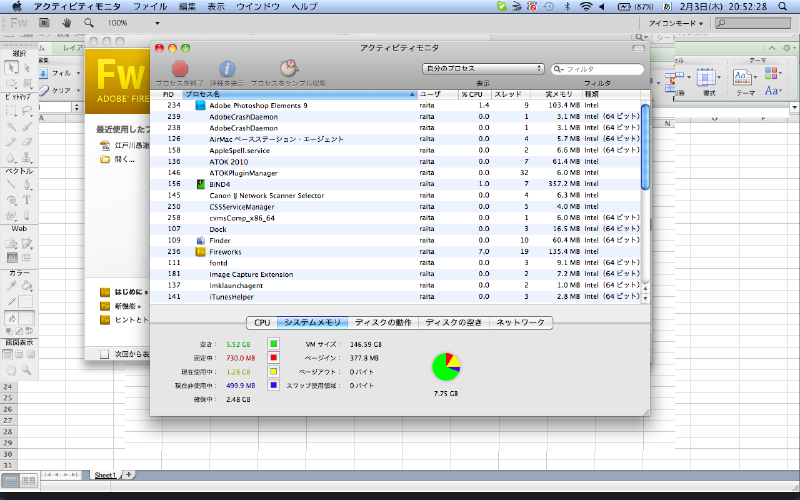Click the Quit Process stop-sign icon
Image resolution: width=800 pixels, height=500 pixels.
pos(180,68)
